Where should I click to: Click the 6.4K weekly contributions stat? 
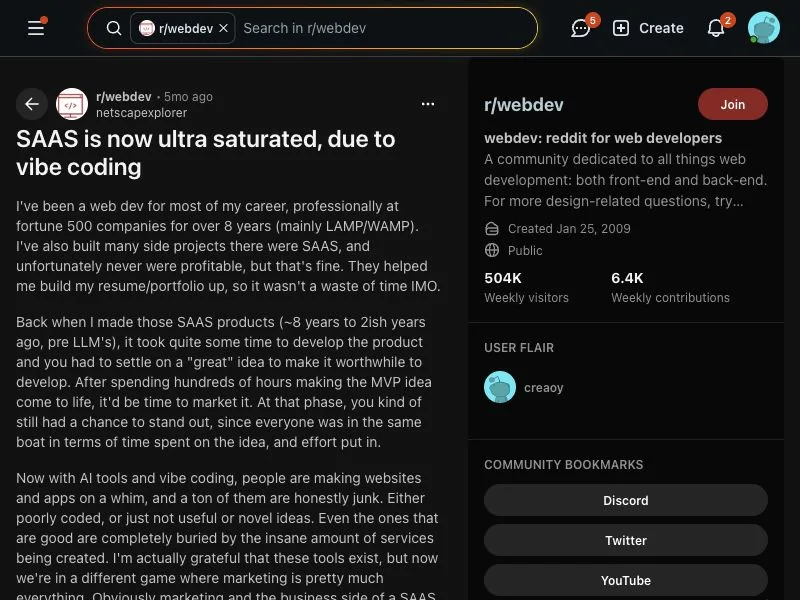(x=670, y=287)
